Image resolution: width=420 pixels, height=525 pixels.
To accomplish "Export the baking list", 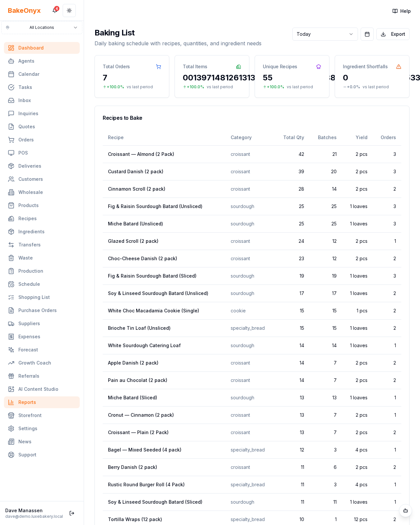I will 393,34.
